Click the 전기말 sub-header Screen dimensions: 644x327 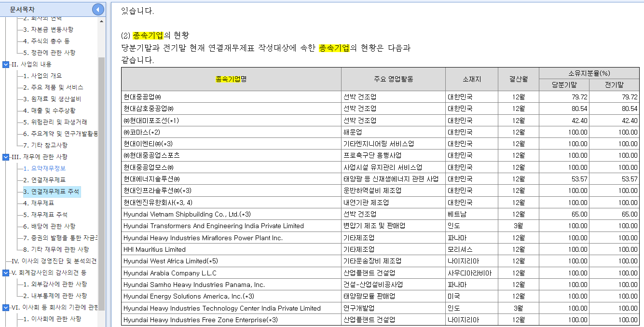click(x=614, y=85)
